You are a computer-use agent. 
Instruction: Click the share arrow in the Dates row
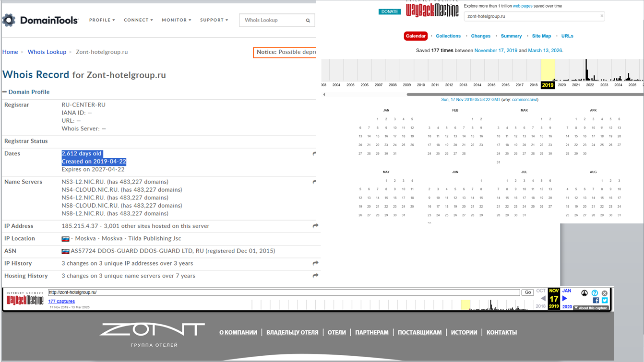314,154
